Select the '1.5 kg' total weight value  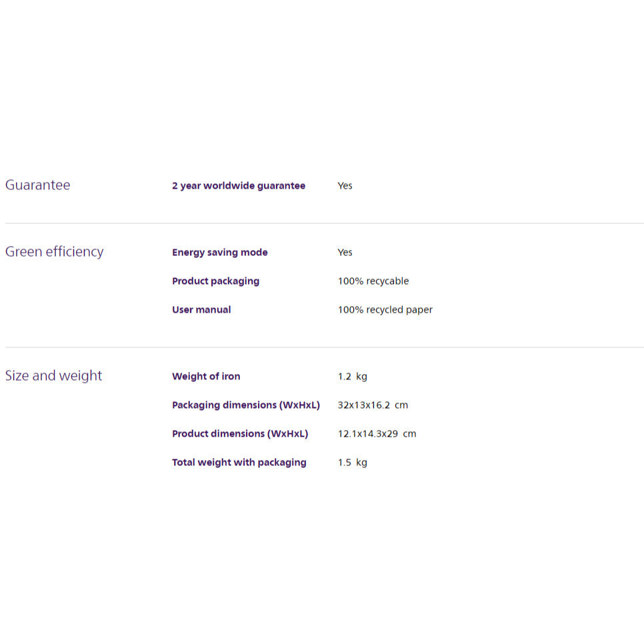tap(352, 463)
